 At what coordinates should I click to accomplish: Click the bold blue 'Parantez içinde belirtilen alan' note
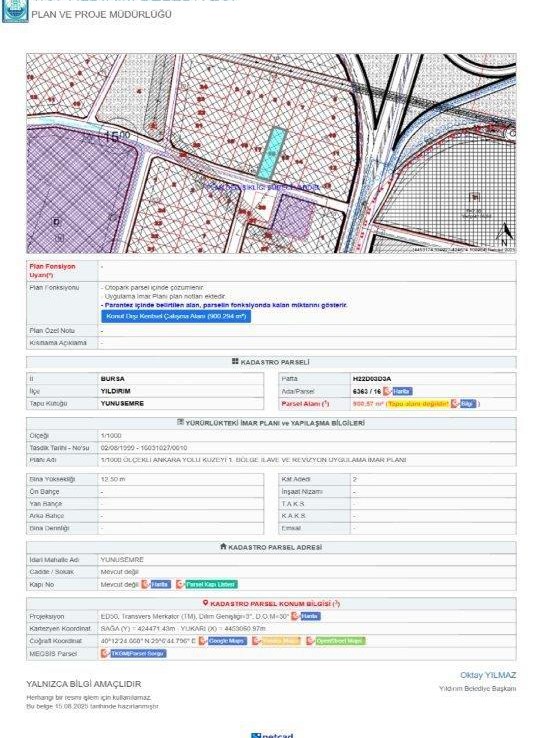coord(224,305)
